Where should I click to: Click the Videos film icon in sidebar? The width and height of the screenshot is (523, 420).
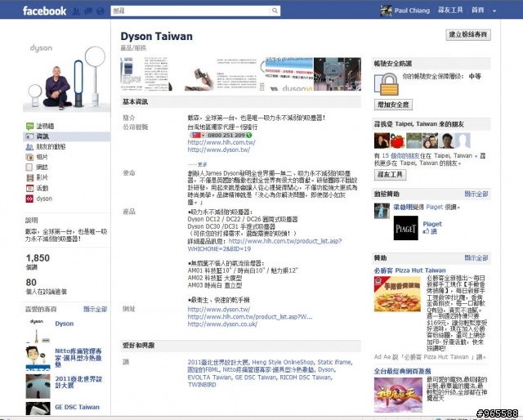coord(29,178)
